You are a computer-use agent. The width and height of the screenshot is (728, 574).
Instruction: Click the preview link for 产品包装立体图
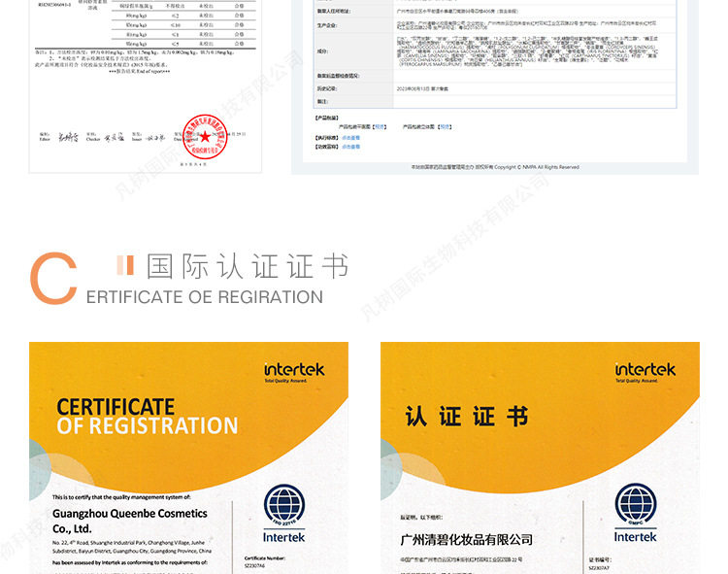(445, 127)
